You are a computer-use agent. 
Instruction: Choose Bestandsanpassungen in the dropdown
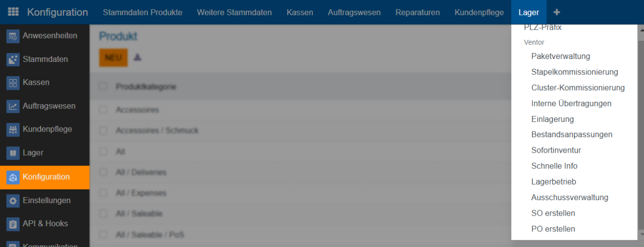[x=572, y=135]
